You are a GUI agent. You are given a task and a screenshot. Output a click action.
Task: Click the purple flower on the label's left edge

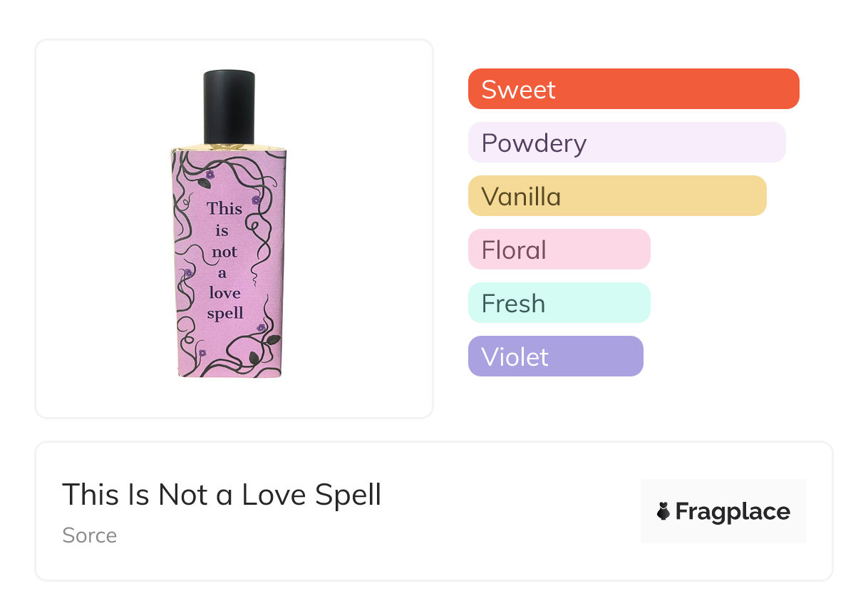pos(189,273)
